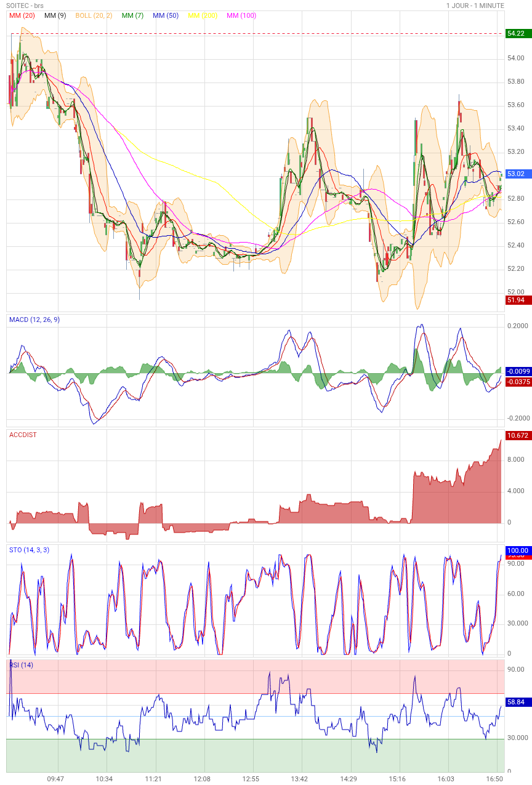Image resolution: width=532 pixels, height=785 pixels.
Task: Click the 14:29 time axis label
Action: 349,779
